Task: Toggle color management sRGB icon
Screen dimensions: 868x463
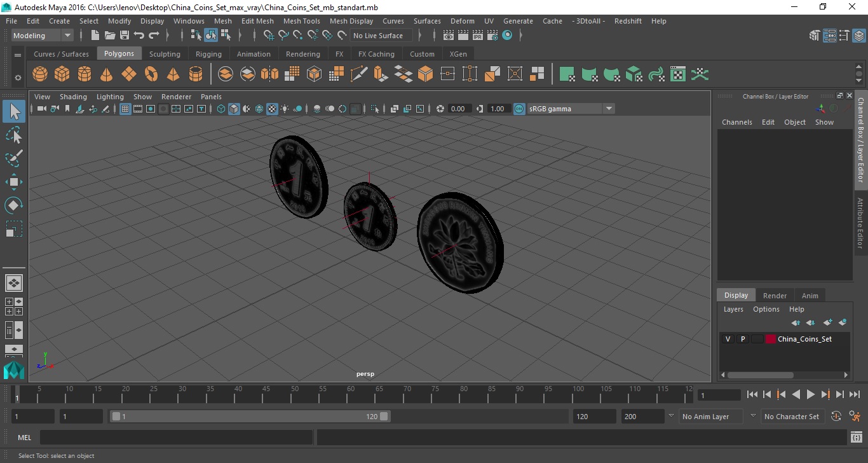Action: (520, 109)
